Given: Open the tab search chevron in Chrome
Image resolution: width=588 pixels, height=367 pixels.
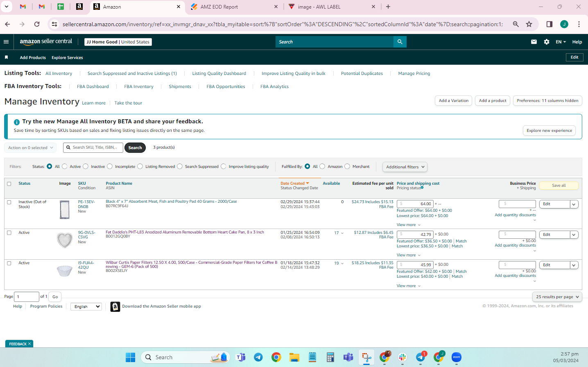Looking at the screenshot, I should [x=7, y=7].
